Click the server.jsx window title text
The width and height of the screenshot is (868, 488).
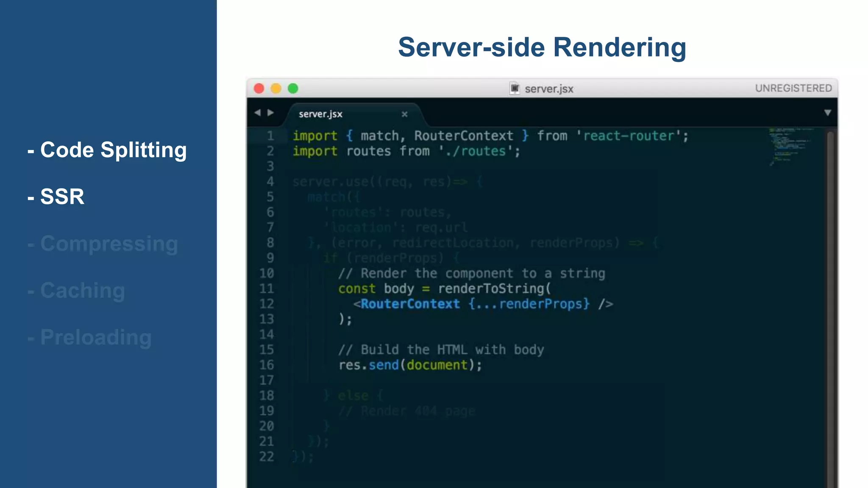tap(549, 89)
